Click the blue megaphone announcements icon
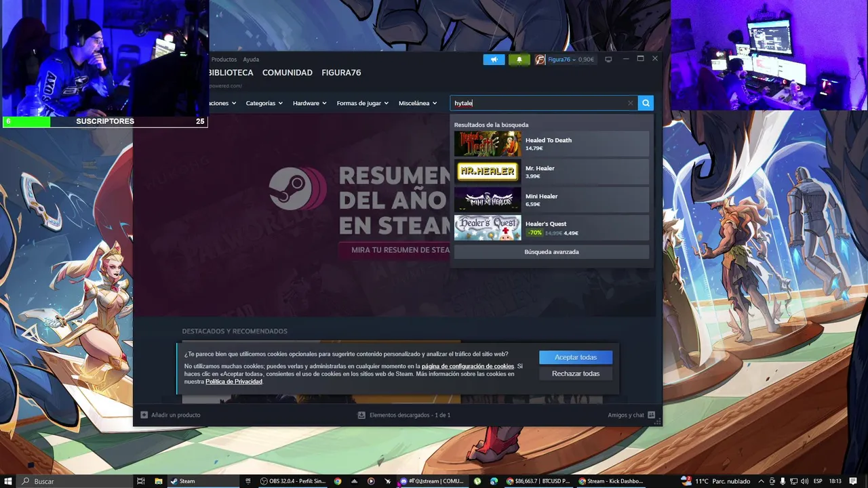Screen dimensions: 868x488 click(x=494, y=60)
